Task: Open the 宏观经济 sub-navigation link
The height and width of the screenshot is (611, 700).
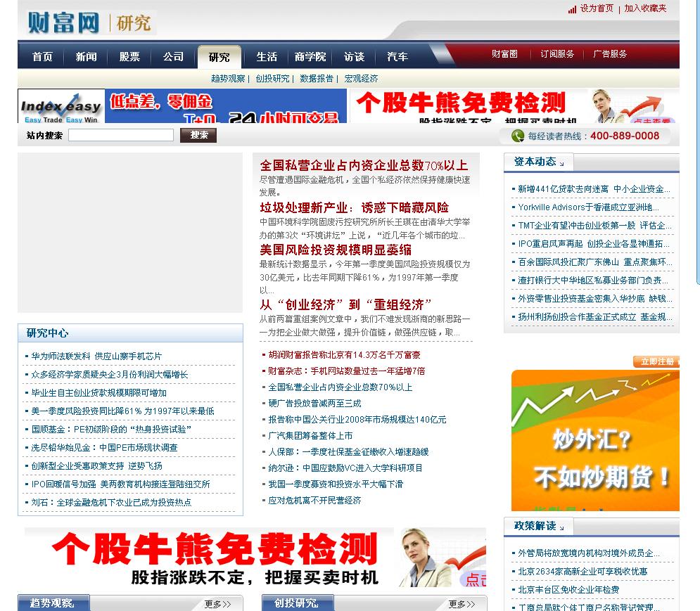Action: 361,79
